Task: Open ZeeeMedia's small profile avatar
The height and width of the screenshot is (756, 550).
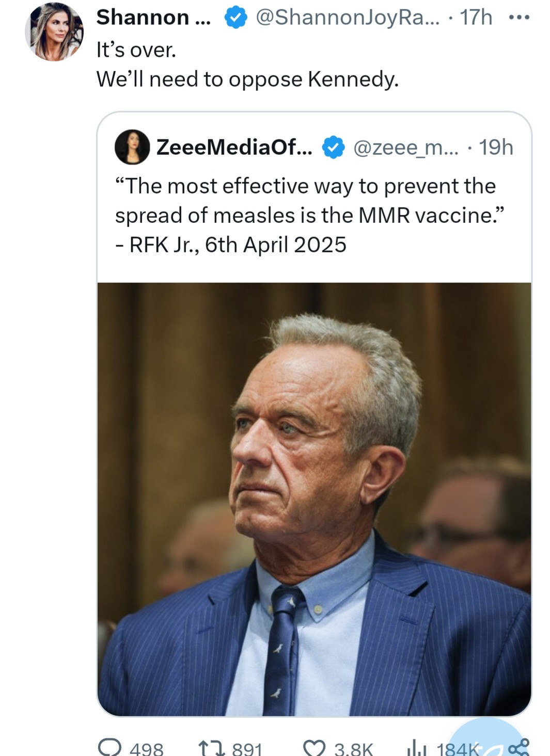Action: click(132, 147)
